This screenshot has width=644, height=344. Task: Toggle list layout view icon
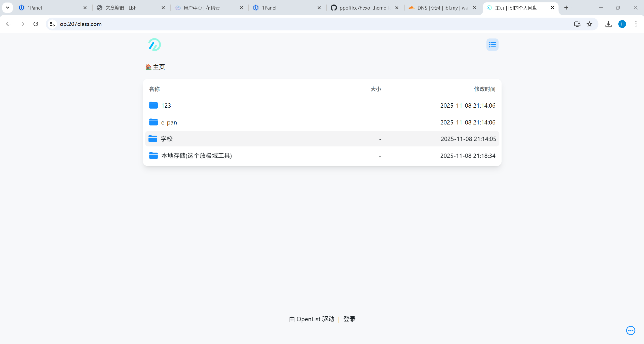(x=492, y=45)
